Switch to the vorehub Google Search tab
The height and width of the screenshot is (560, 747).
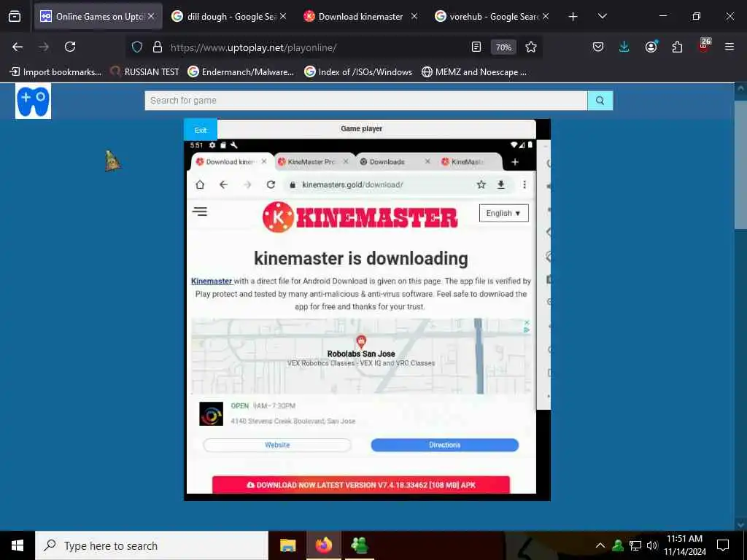tap(492, 17)
